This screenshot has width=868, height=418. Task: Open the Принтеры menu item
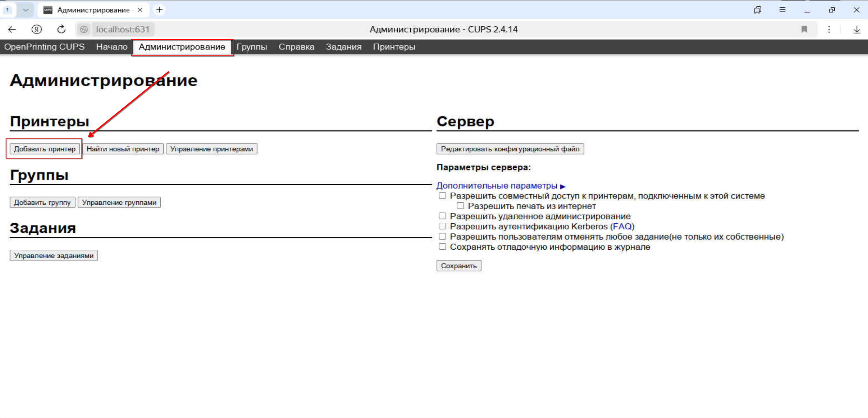coord(394,47)
